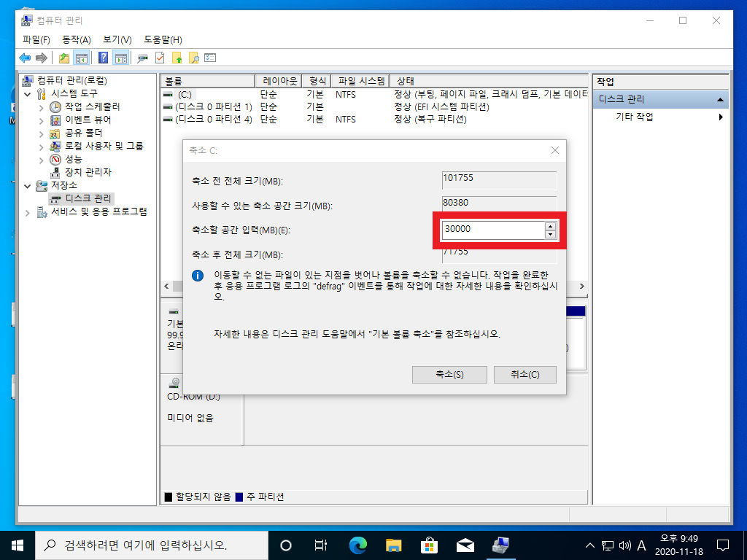This screenshot has height=560, width=747.
Task: Collapse the System Tools (시스템 도구) node
Action: (x=28, y=93)
